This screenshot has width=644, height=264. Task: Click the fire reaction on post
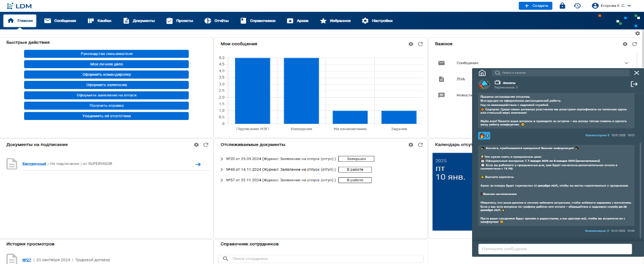(483, 136)
